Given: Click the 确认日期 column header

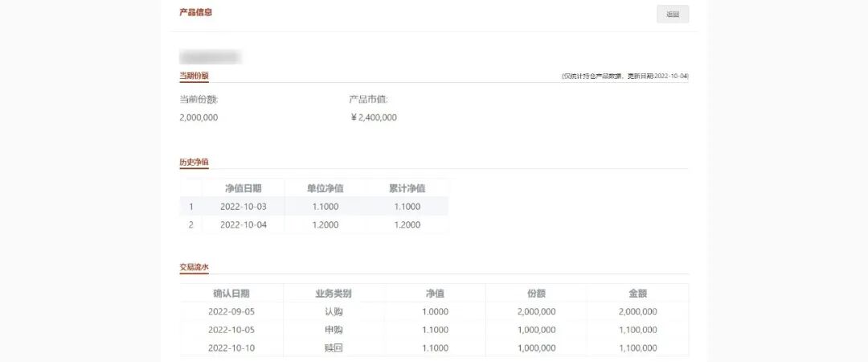Looking at the screenshot, I should [231, 294].
